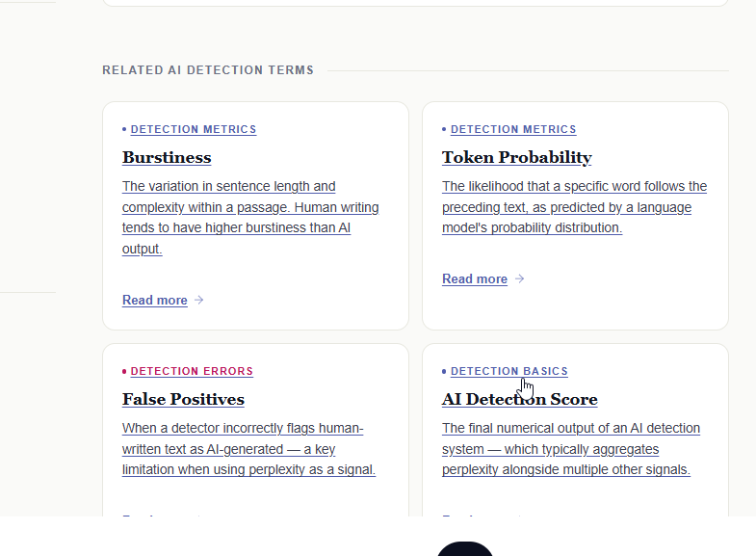Click Read more under the Burstiness description
Image resolution: width=756 pixels, height=556 pixels.
155,300
